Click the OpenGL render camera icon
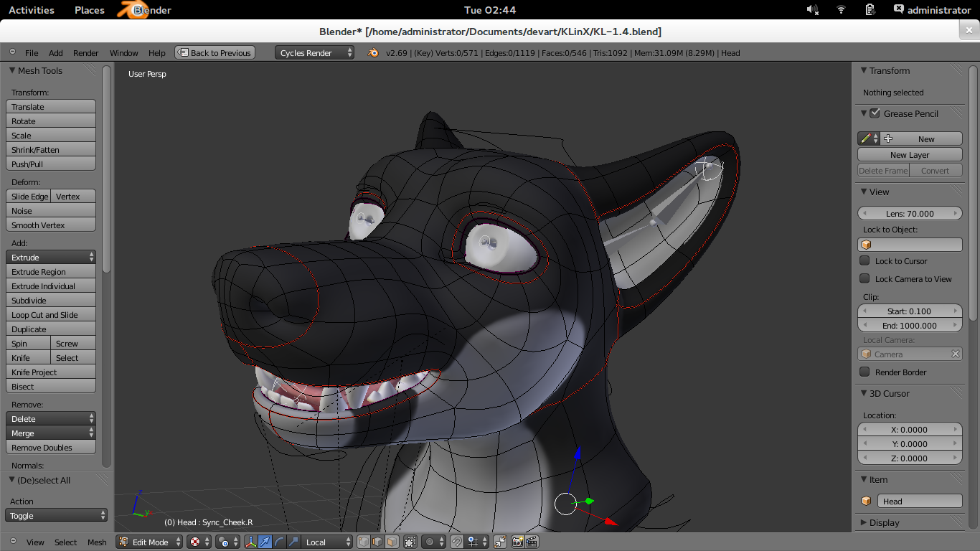Image resolution: width=980 pixels, height=551 pixels. coord(517,542)
